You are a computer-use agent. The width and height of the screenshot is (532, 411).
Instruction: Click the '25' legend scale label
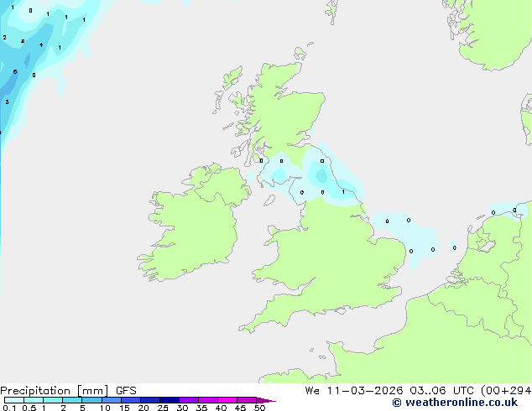coord(163,408)
